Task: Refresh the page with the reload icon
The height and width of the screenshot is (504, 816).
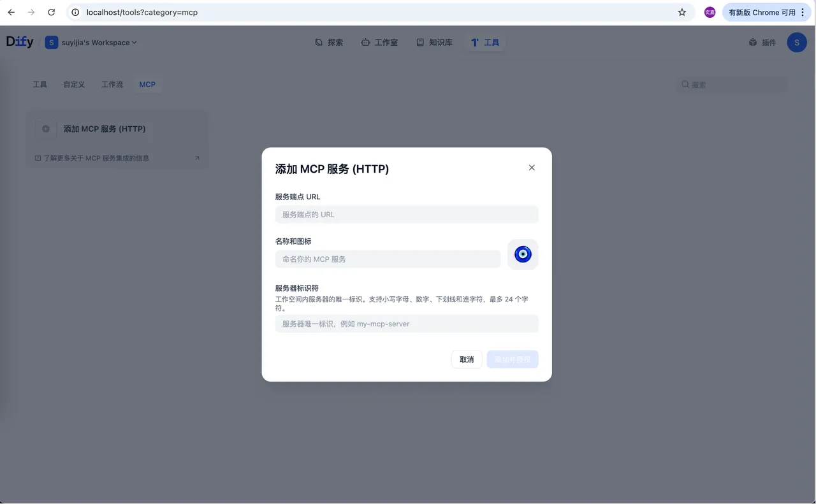Action: click(51, 11)
